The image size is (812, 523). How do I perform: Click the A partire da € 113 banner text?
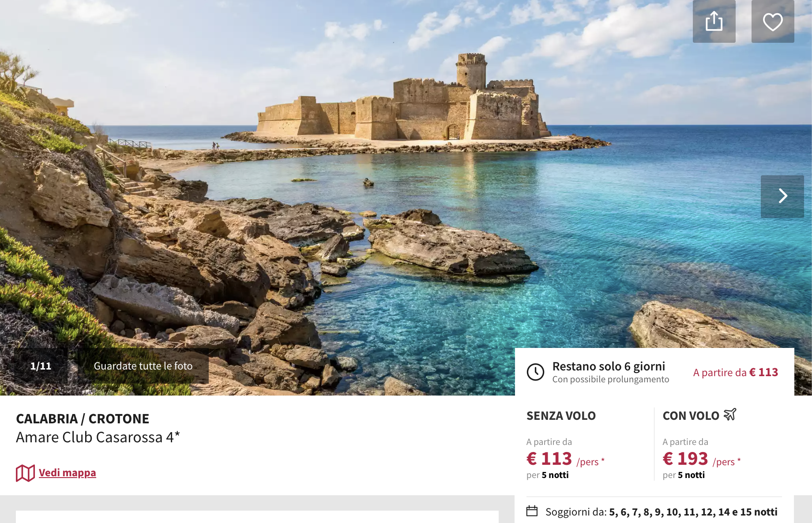[x=736, y=372]
